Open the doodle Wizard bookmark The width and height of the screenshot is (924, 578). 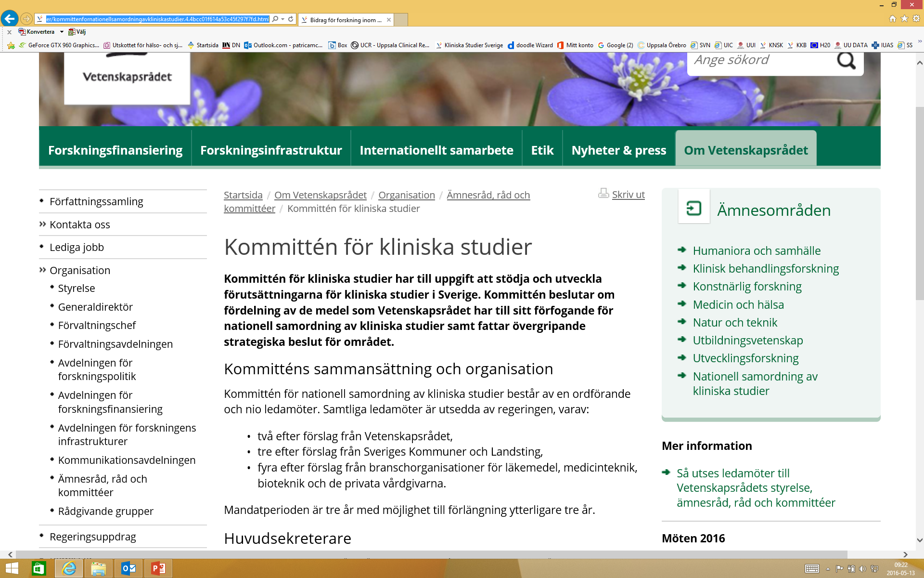pyautogui.click(x=530, y=45)
